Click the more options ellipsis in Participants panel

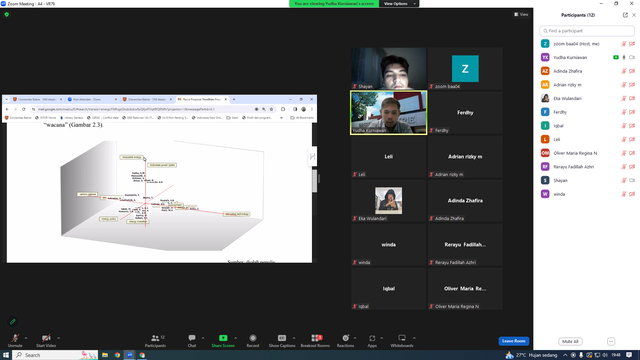[x=611, y=341]
